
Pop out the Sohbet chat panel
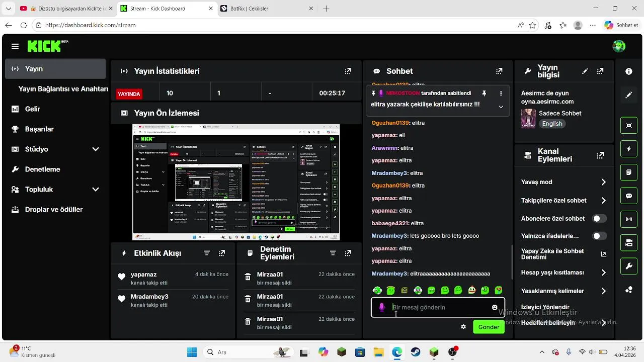click(499, 71)
